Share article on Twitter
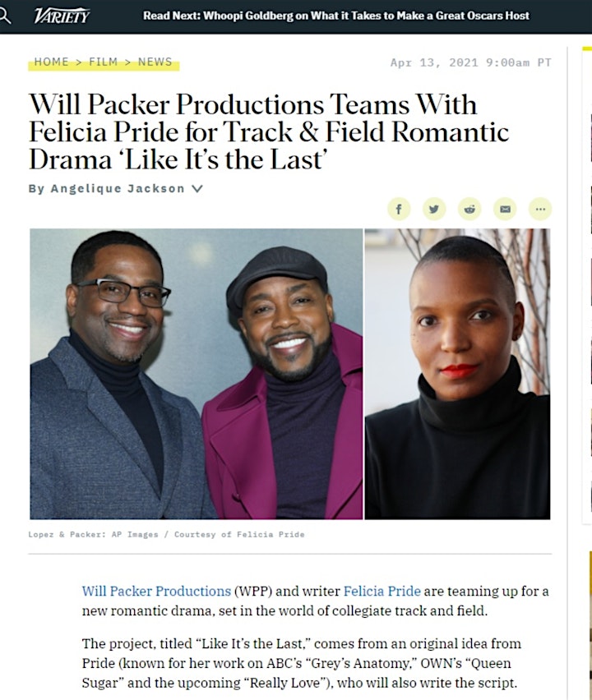This screenshot has height=700, width=592. point(434,209)
